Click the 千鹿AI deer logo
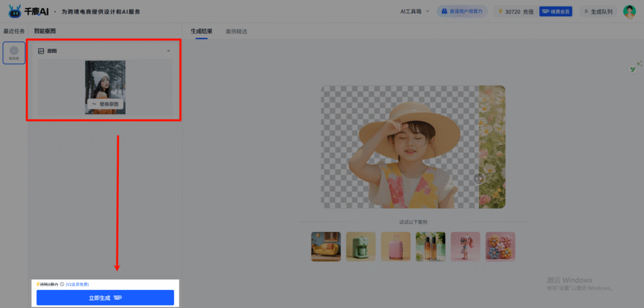This screenshot has width=644, height=308. (x=14, y=11)
